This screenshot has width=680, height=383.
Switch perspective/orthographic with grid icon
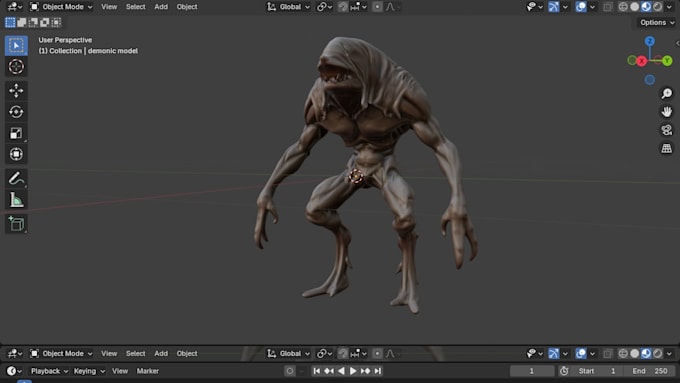[667, 148]
